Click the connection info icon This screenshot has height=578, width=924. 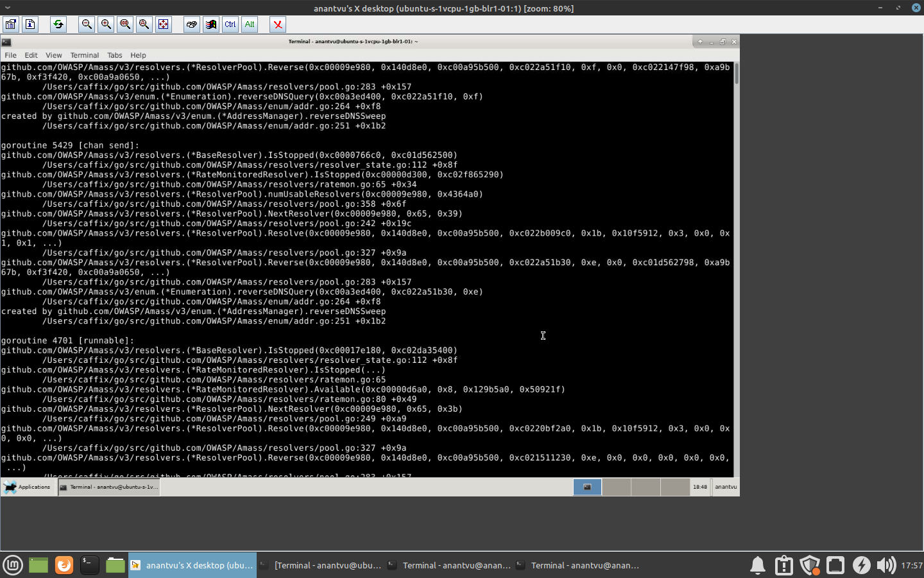point(30,24)
